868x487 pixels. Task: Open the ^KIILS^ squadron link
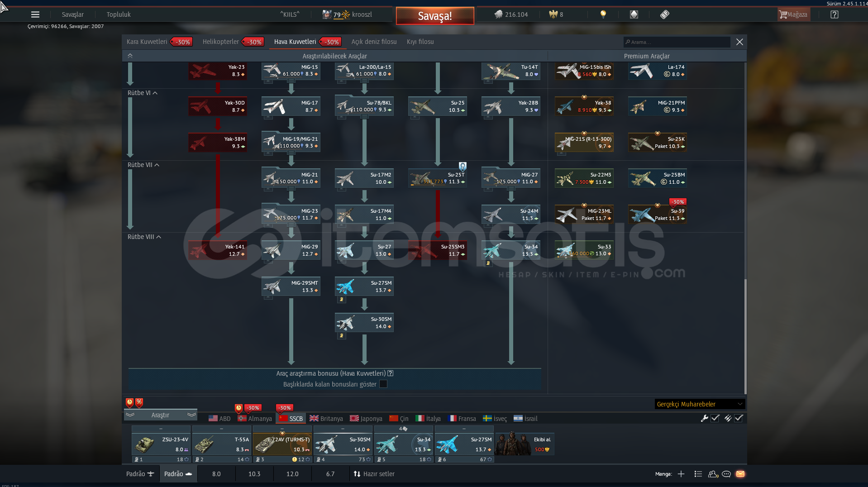point(290,14)
